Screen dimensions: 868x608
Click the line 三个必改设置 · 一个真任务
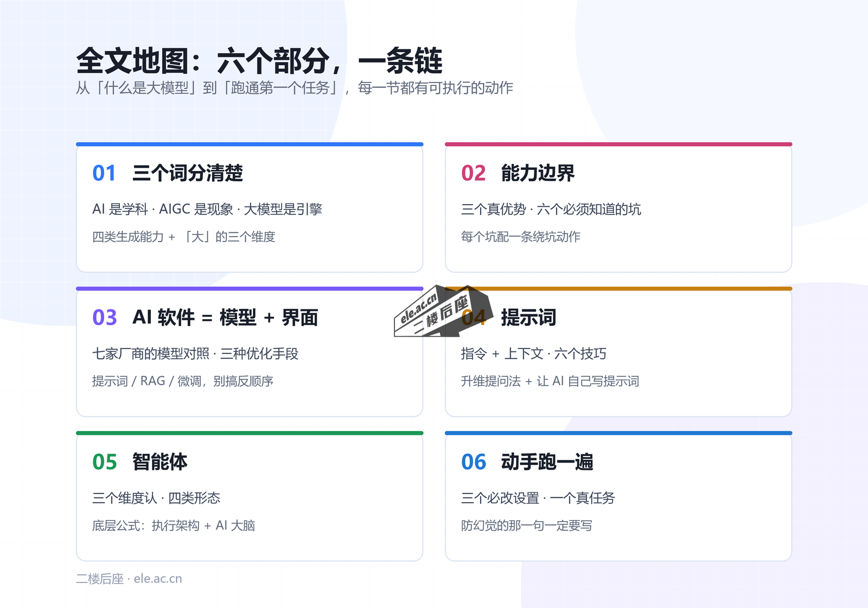pos(538,498)
